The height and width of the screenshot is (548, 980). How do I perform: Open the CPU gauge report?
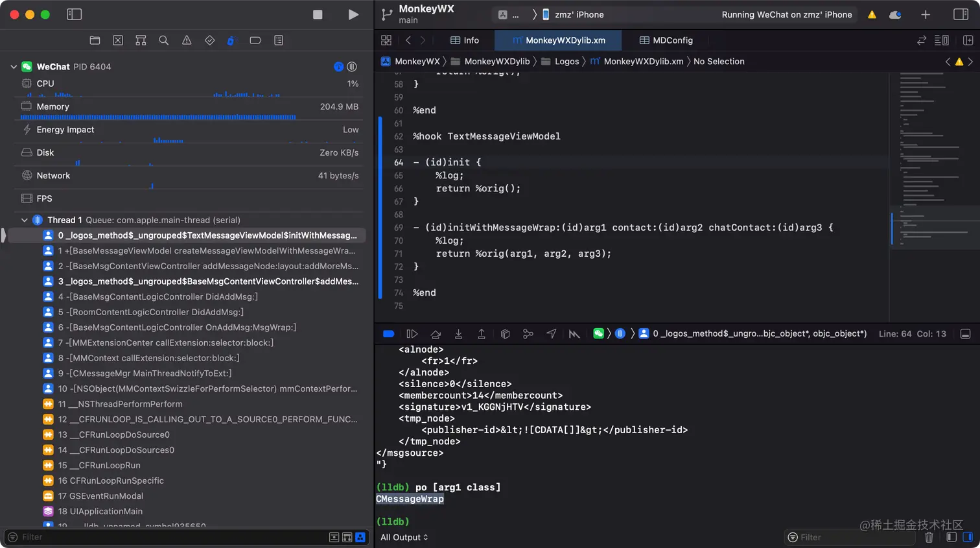[x=189, y=84]
